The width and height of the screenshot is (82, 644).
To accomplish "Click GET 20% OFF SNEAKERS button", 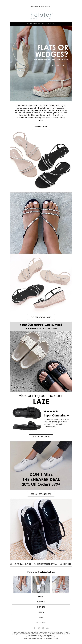I will 41,494.
